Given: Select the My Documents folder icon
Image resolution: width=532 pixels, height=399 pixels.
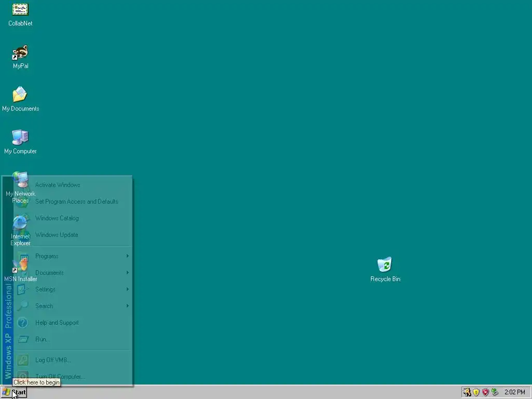Looking at the screenshot, I should (x=20, y=99).
